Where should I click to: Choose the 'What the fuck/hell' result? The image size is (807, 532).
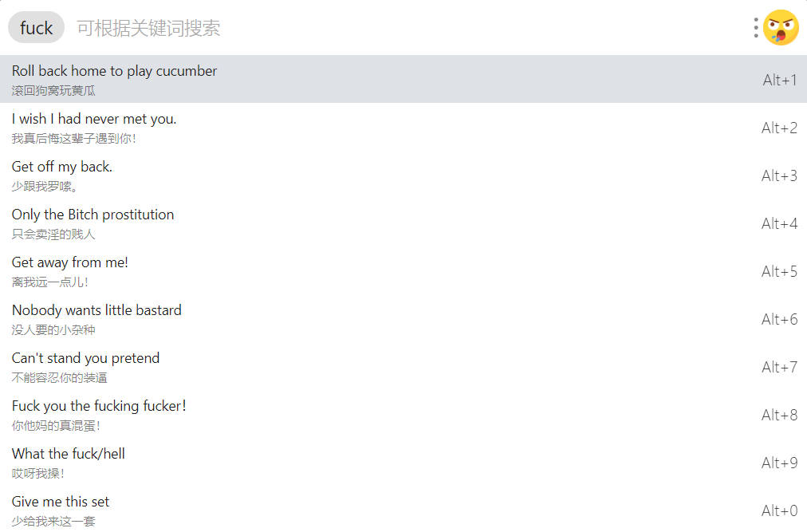[x=403, y=463]
